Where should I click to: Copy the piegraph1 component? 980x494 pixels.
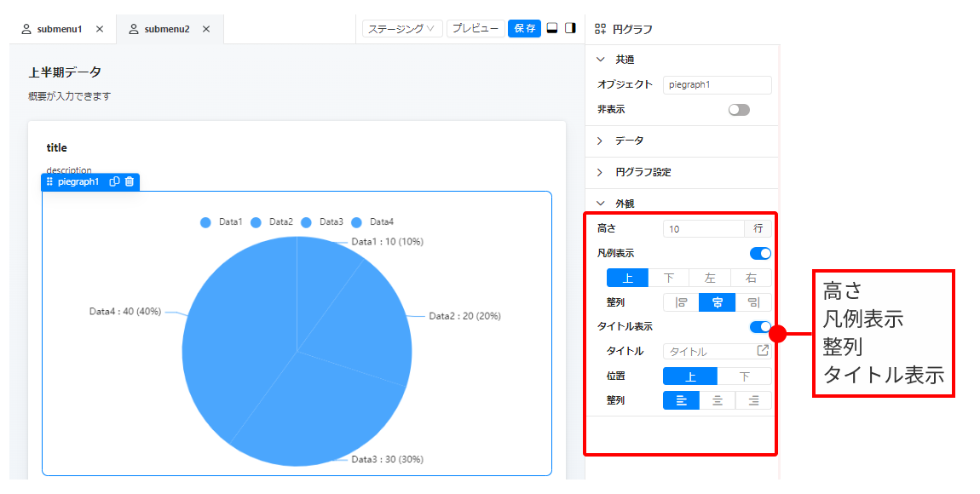114,181
